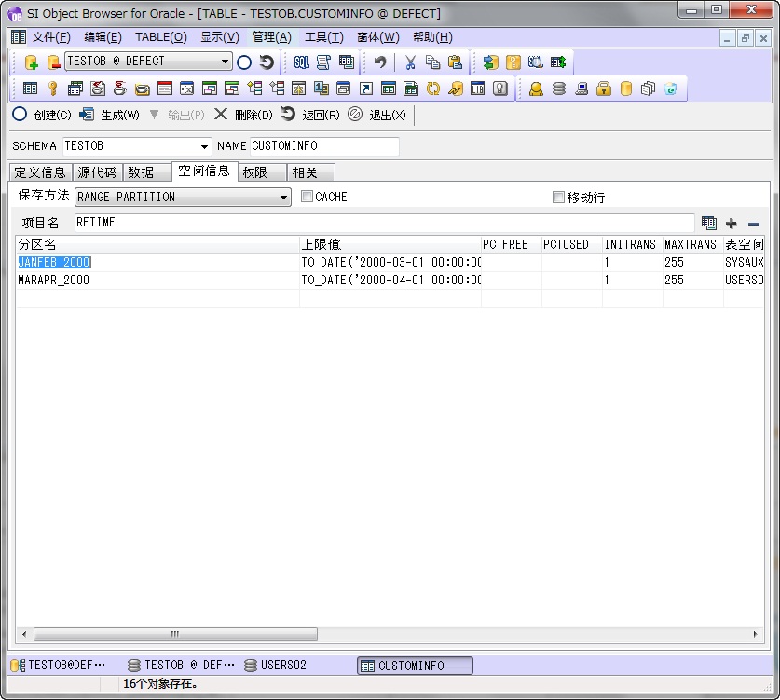Click the 删除(D) button
This screenshot has height=700, width=780.
(243, 115)
